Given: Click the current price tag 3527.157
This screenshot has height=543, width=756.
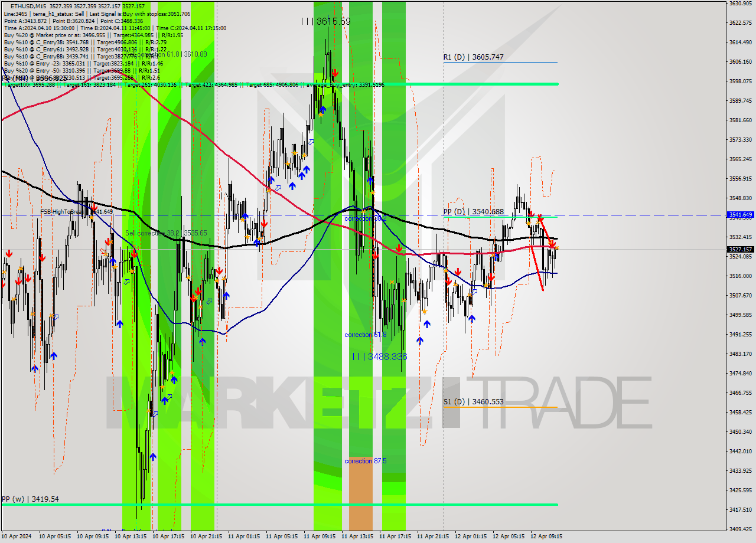Looking at the screenshot, I should 741,250.
